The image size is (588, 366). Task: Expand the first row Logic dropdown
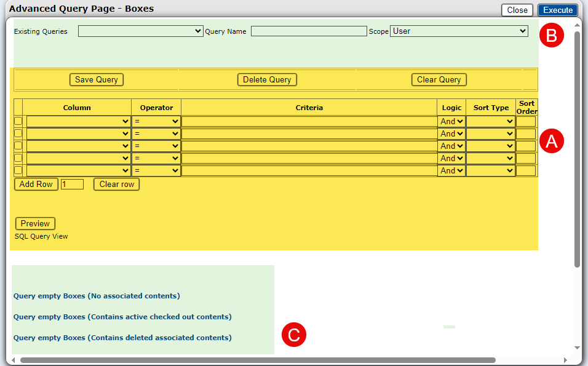[451, 122]
